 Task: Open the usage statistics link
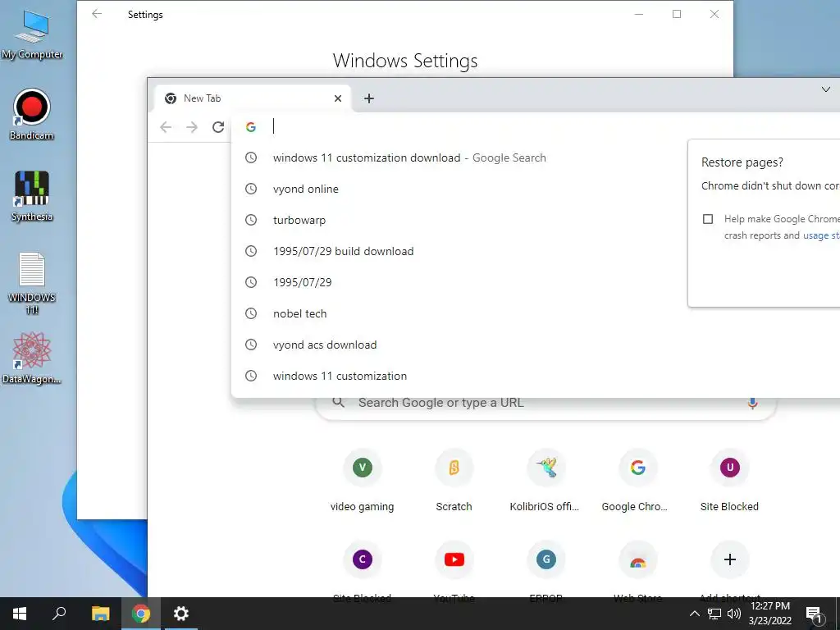[821, 235]
